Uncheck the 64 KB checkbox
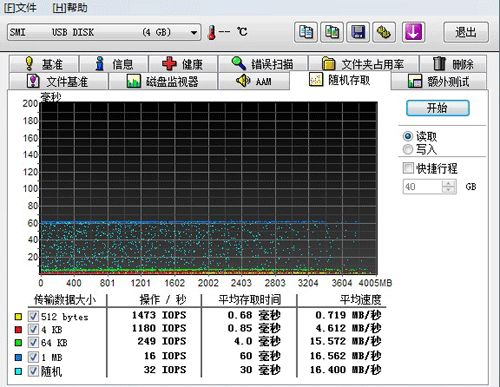This screenshot has width=500, height=387. [x=33, y=342]
